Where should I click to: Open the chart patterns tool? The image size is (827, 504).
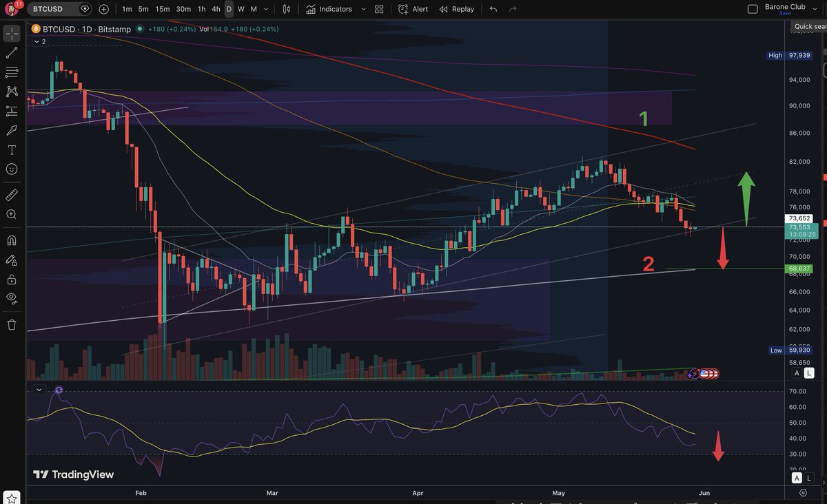pyautogui.click(x=12, y=92)
